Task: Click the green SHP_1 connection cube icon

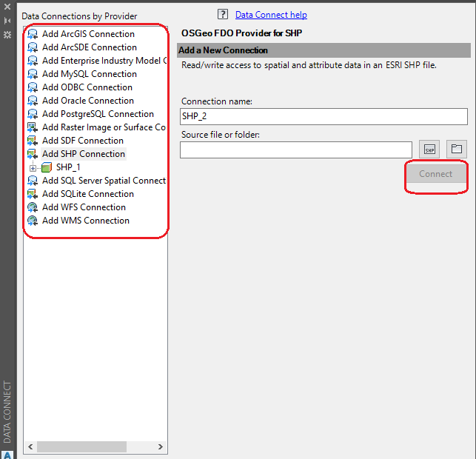Action: click(47, 167)
